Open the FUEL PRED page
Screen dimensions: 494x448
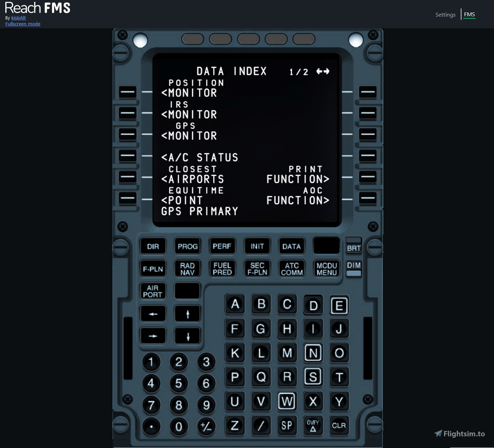tap(222, 268)
